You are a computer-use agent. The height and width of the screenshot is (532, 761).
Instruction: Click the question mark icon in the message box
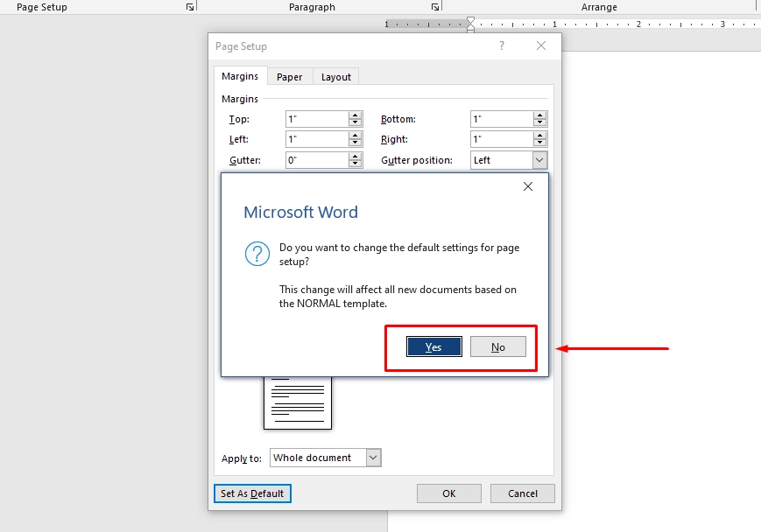coord(257,255)
